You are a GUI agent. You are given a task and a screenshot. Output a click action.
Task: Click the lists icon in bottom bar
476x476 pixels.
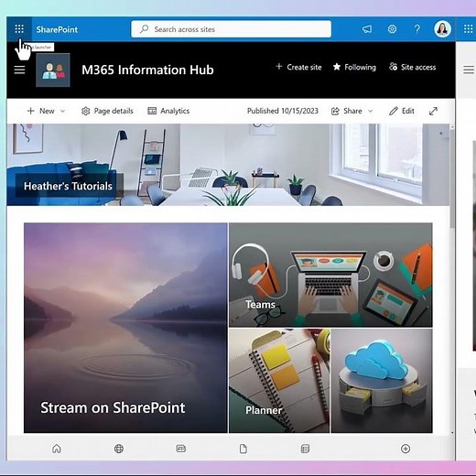coord(305,449)
